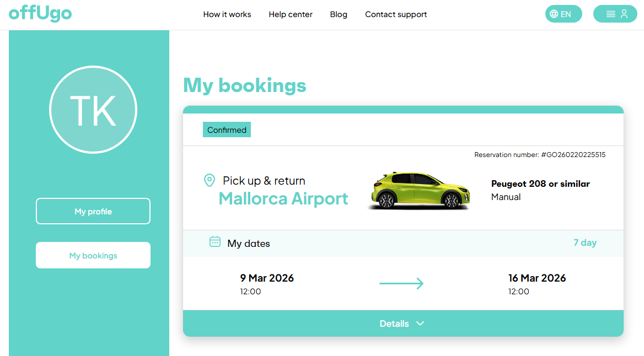Image resolution: width=644 pixels, height=356 pixels.
Task: Click the arrow between the booking dates
Action: tap(401, 283)
